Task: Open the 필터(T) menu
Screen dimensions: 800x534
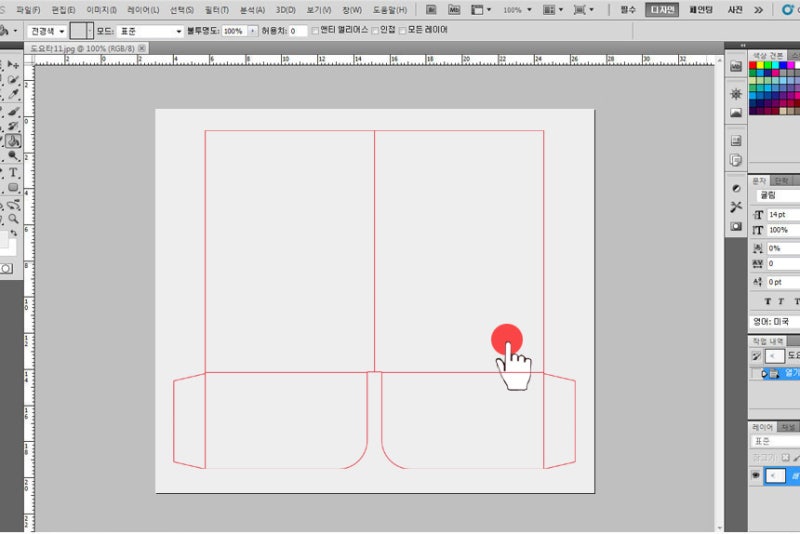Action: 217,10
